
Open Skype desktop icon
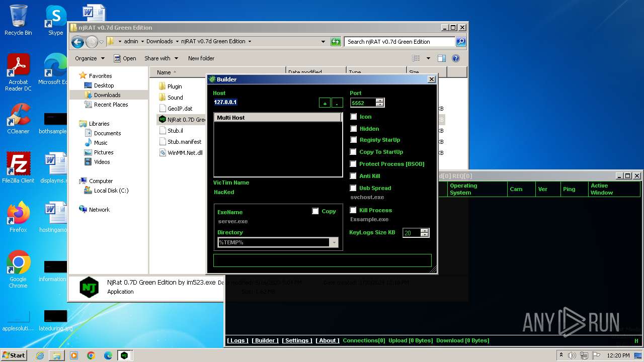click(55, 20)
